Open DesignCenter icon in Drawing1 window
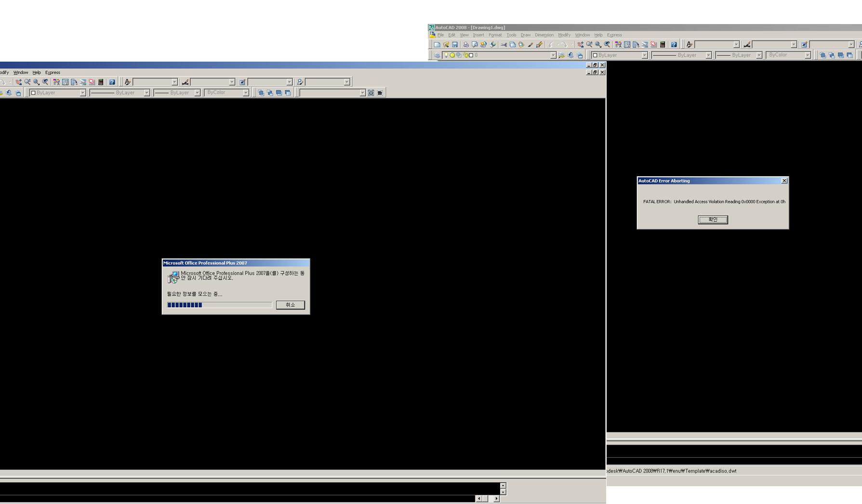The width and height of the screenshot is (862, 504). point(627,45)
